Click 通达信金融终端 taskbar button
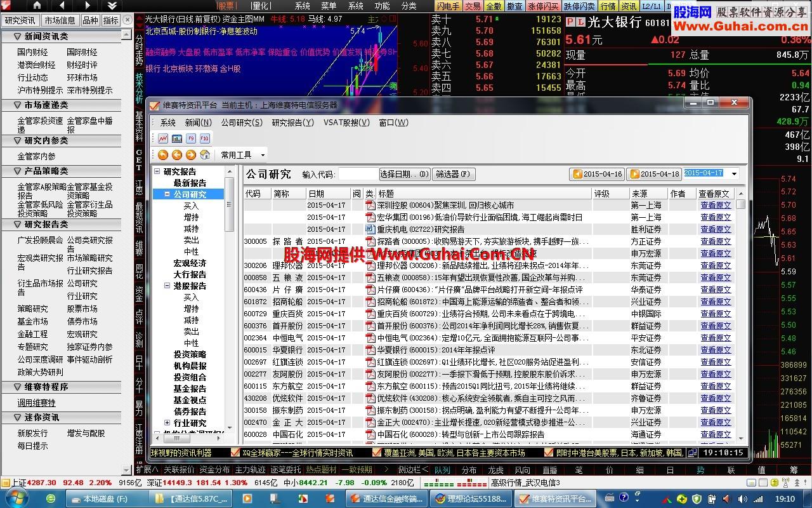This screenshot has width=812, height=508. [386, 499]
